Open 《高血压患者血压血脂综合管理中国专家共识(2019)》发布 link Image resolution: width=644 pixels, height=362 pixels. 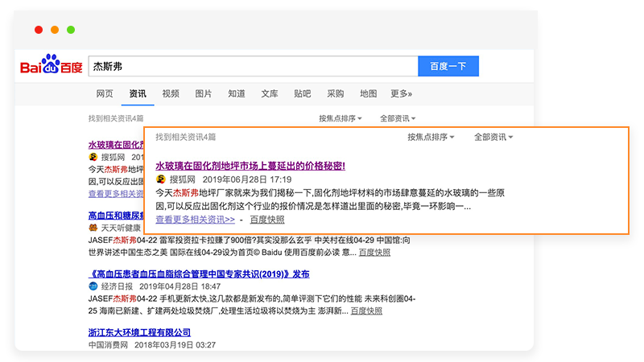pyautogui.click(x=199, y=274)
